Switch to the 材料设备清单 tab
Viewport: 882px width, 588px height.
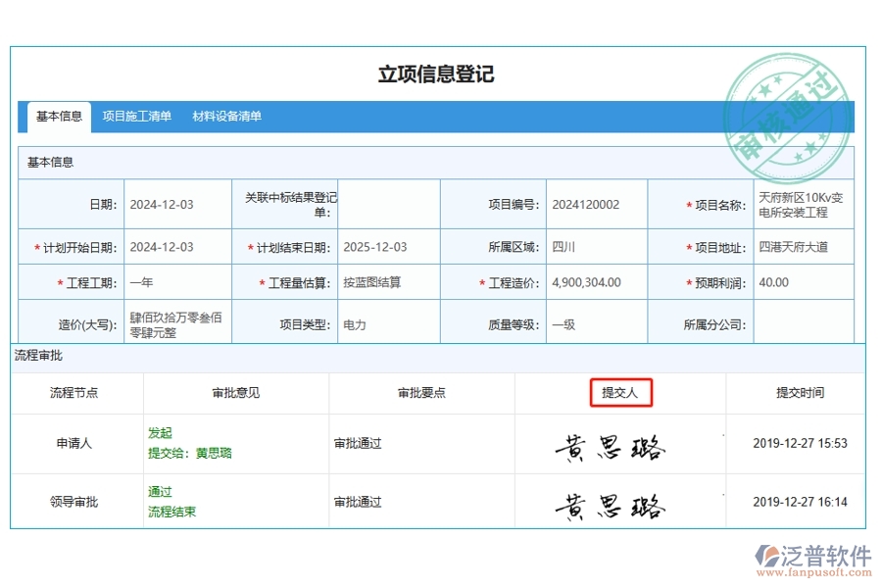[227, 116]
